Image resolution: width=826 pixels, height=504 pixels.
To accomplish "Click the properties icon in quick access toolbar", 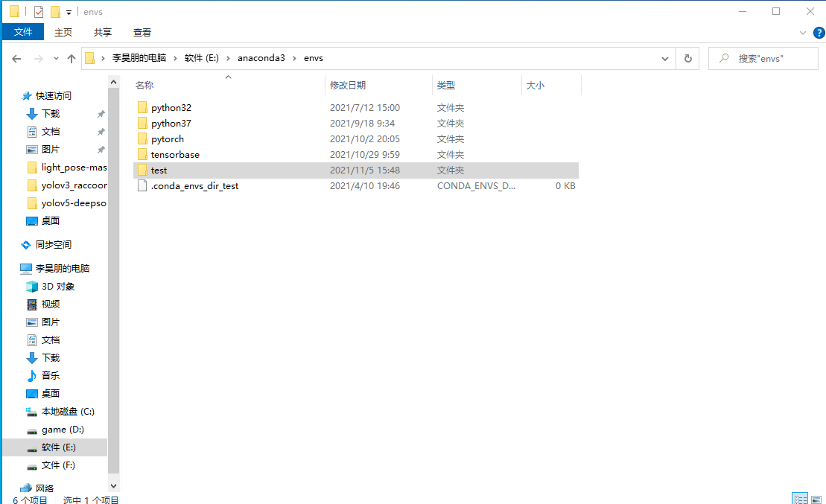I will [39, 12].
